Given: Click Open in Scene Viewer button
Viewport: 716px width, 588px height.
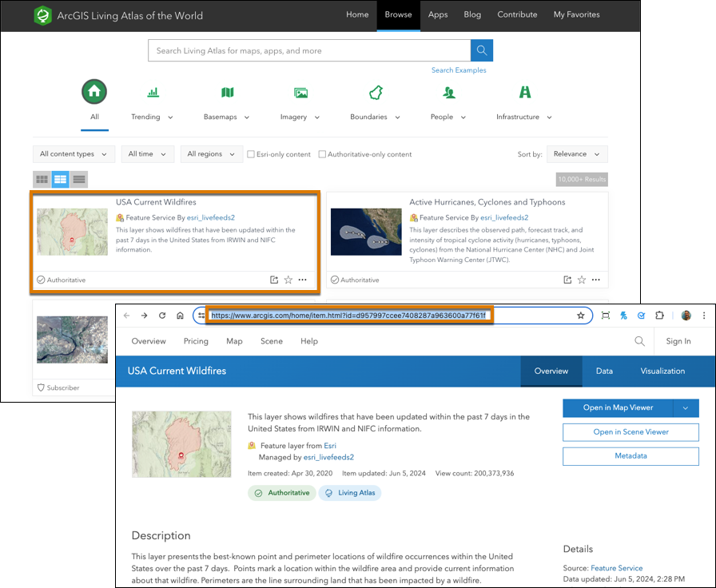Looking at the screenshot, I should (x=630, y=432).
